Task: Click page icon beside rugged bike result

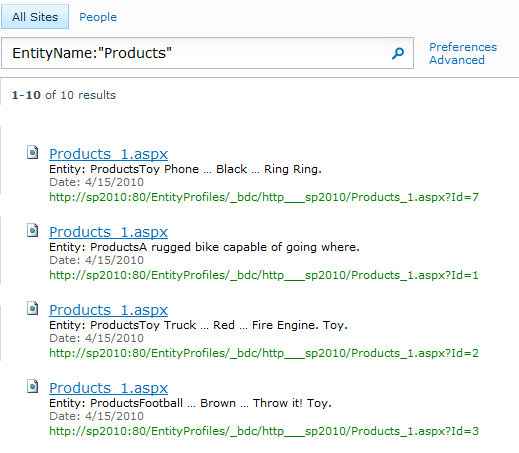Action: coord(33,230)
